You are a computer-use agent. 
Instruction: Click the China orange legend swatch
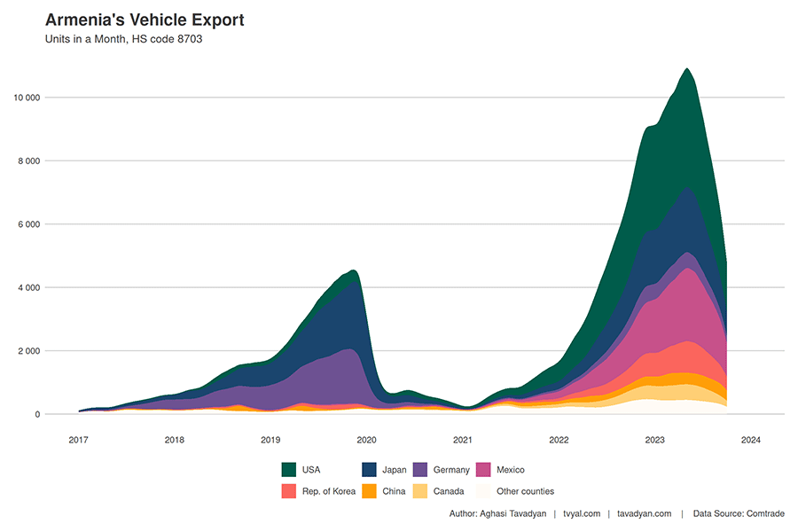(x=369, y=490)
